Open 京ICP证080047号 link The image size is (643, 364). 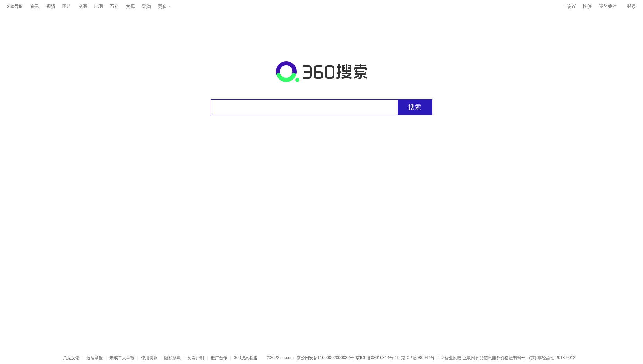(x=418, y=358)
